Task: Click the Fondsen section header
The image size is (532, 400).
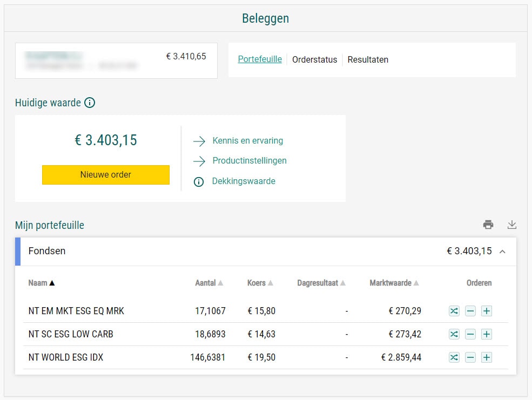Action: coord(266,252)
